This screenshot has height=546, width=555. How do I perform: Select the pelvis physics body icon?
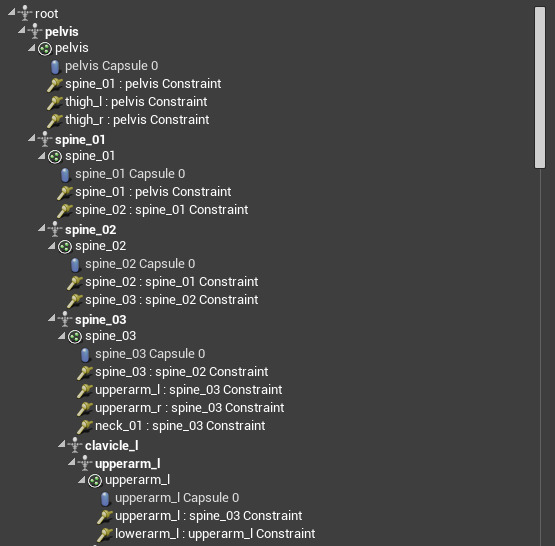click(45, 48)
